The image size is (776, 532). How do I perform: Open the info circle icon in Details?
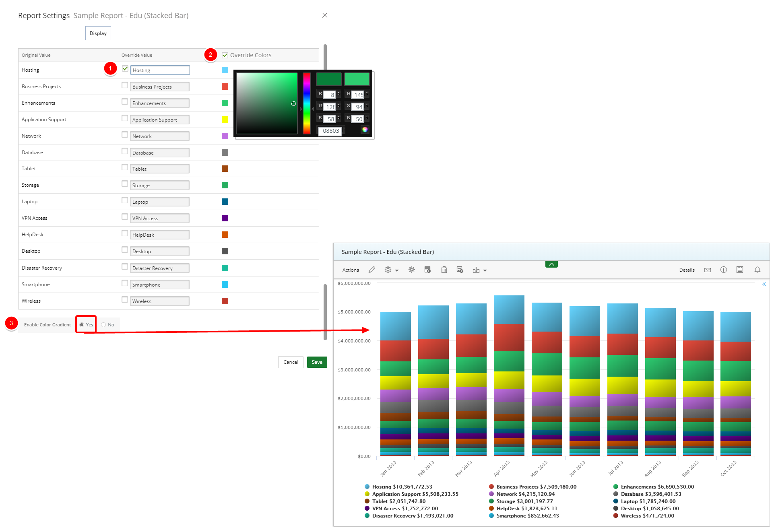(x=724, y=270)
